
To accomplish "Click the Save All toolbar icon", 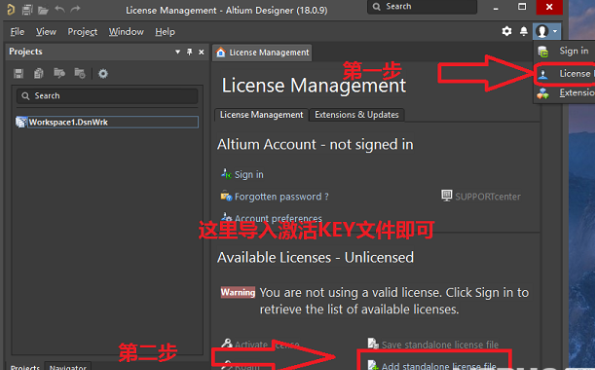I will [x=27, y=10].
